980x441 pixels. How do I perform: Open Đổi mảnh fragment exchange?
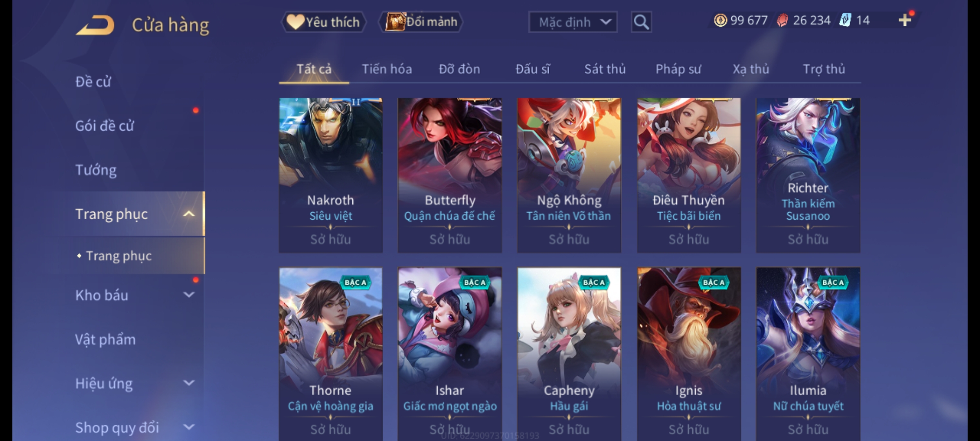point(421,22)
